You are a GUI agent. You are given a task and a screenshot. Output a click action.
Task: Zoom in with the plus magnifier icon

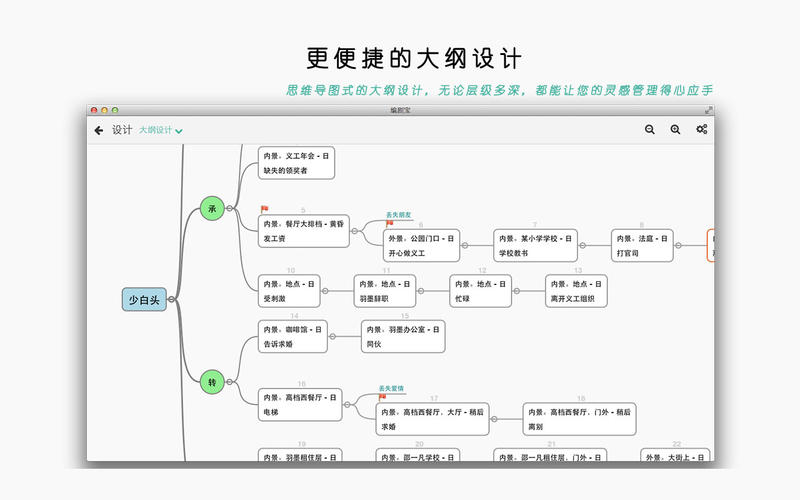click(x=676, y=130)
